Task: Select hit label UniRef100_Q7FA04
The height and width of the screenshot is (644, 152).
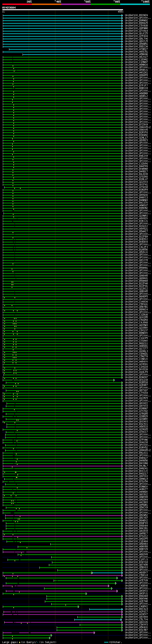Action: tap(137, 36)
